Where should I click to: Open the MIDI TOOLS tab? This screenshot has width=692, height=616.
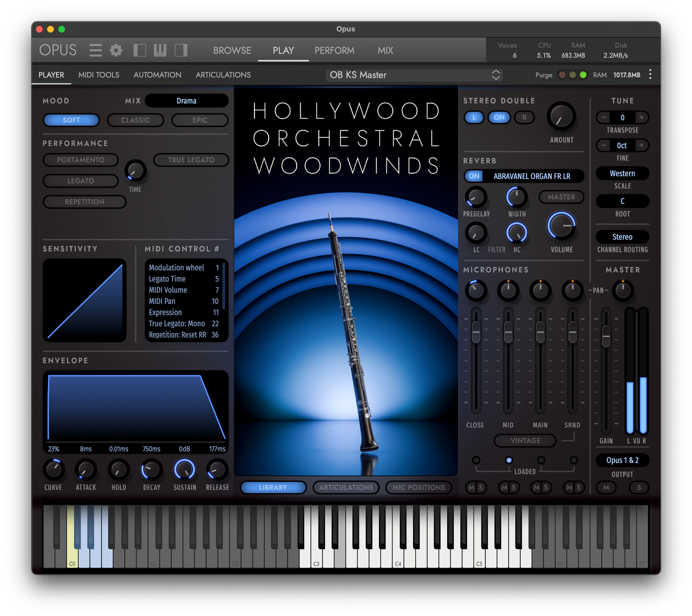(98, 74)
